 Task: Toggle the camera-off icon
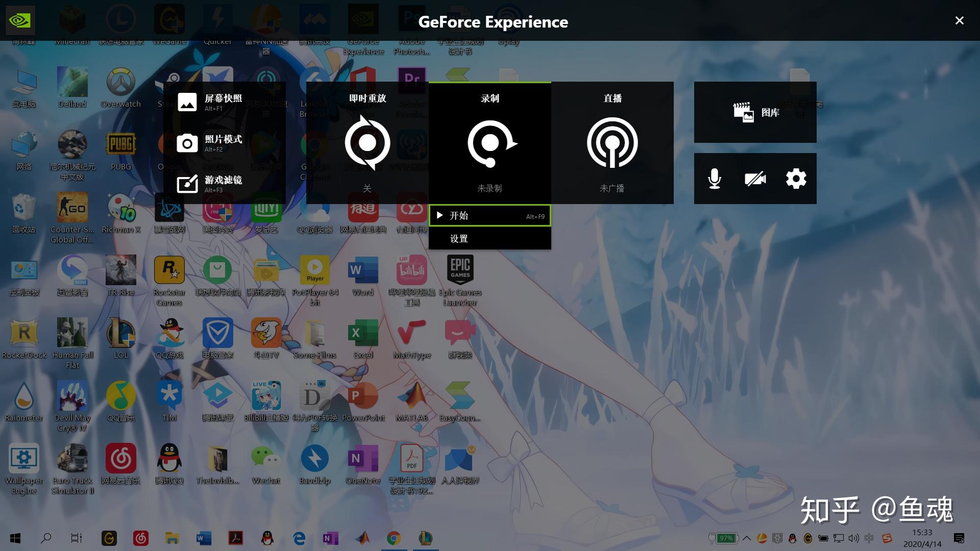[755, 179]
